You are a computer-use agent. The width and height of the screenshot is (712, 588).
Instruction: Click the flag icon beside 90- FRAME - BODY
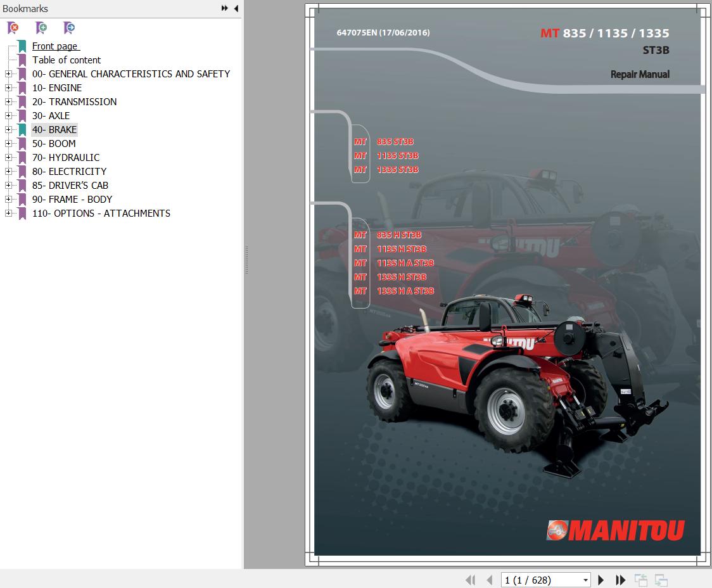pyautogui.click(x=22, y=199)
